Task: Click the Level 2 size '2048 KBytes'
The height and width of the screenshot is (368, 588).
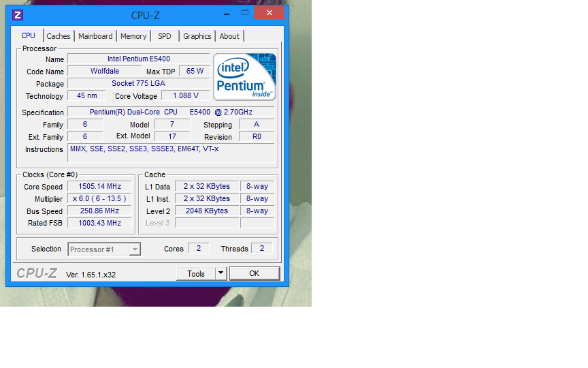Action: (207, 211)
